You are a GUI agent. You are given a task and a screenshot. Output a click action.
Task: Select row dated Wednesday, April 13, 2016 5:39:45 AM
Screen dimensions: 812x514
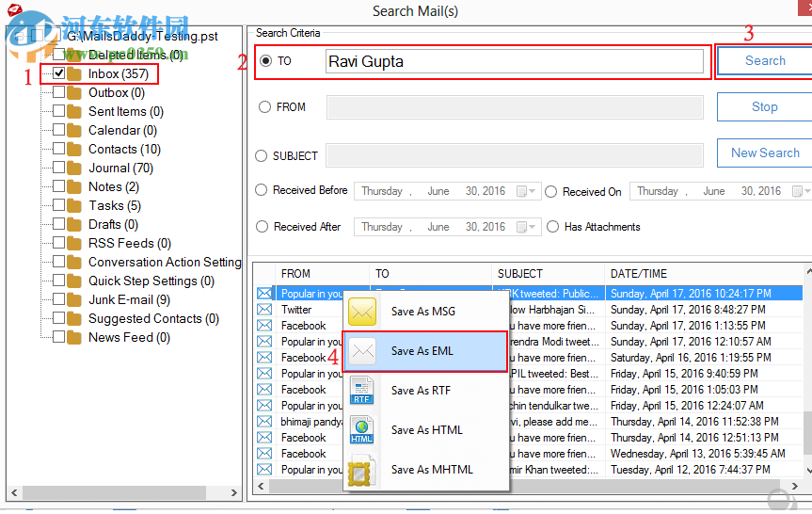pos(528,454)
